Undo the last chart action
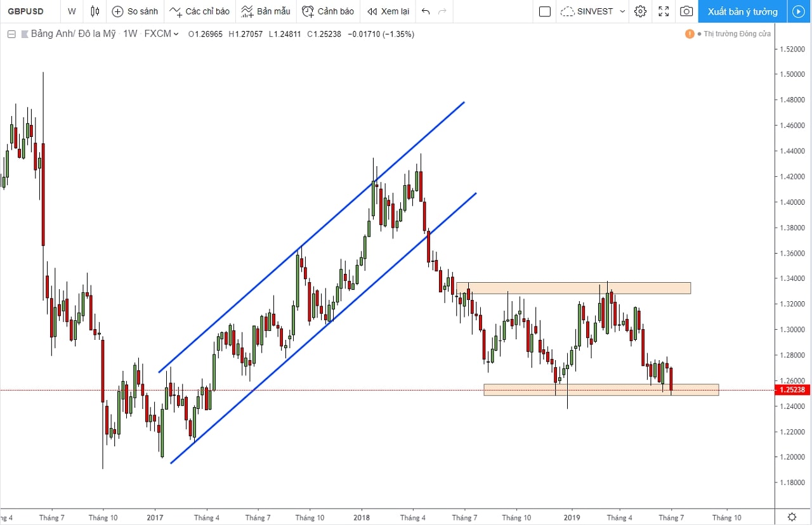Viewport: 812px width, 525px height. [x=426, y=11]
